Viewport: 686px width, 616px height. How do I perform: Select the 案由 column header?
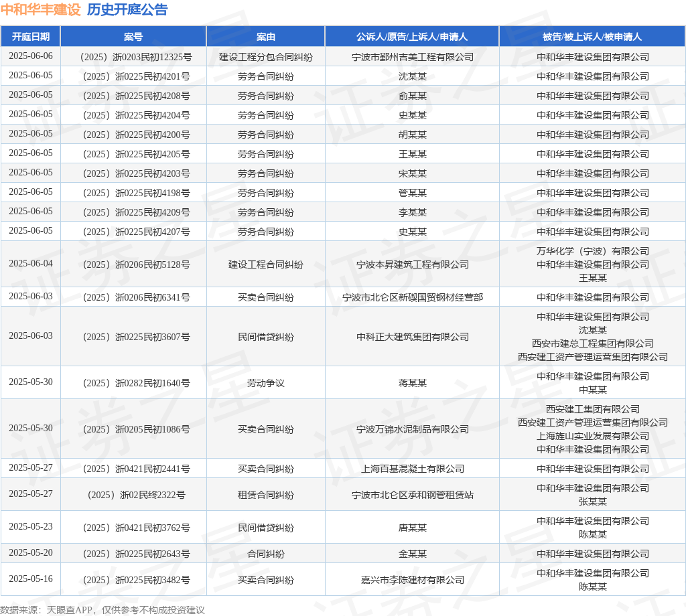[x=265, y=37]
